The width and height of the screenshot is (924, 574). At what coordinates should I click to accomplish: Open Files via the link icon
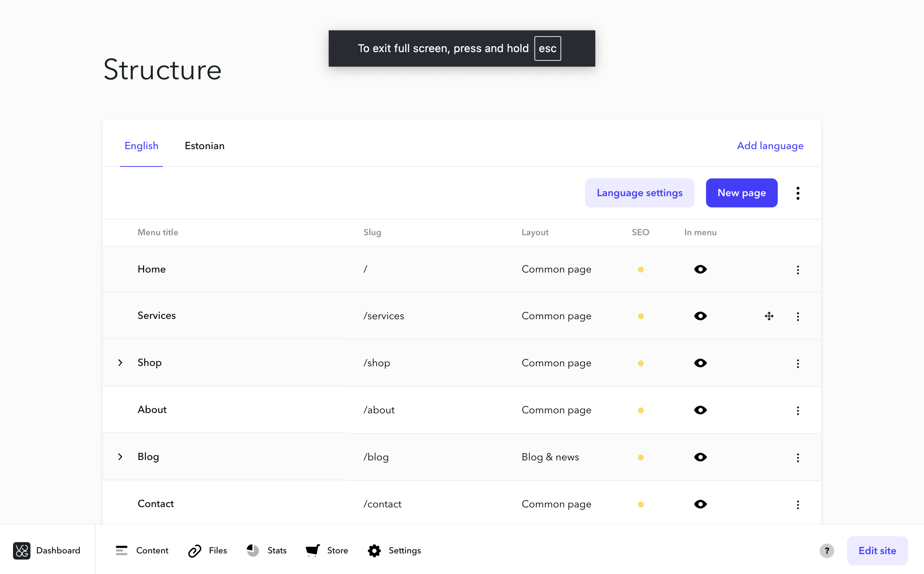pos(195,550)
